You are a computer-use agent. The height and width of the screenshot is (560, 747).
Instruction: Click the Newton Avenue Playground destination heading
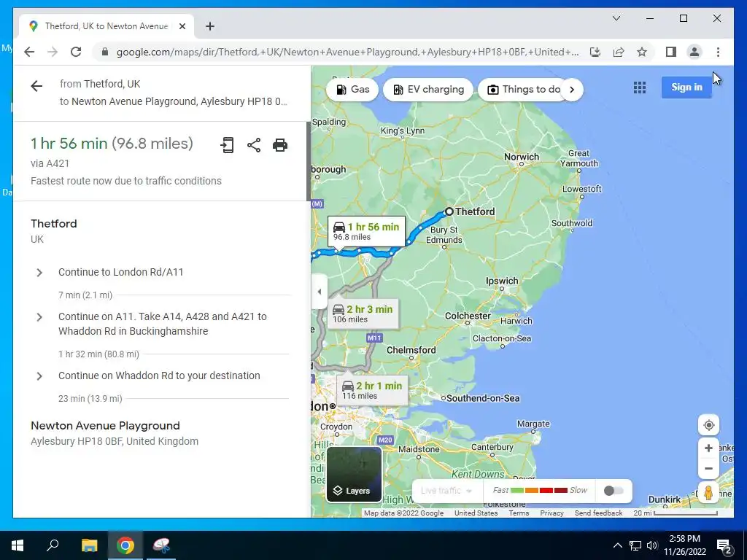[x=105, y=426]
